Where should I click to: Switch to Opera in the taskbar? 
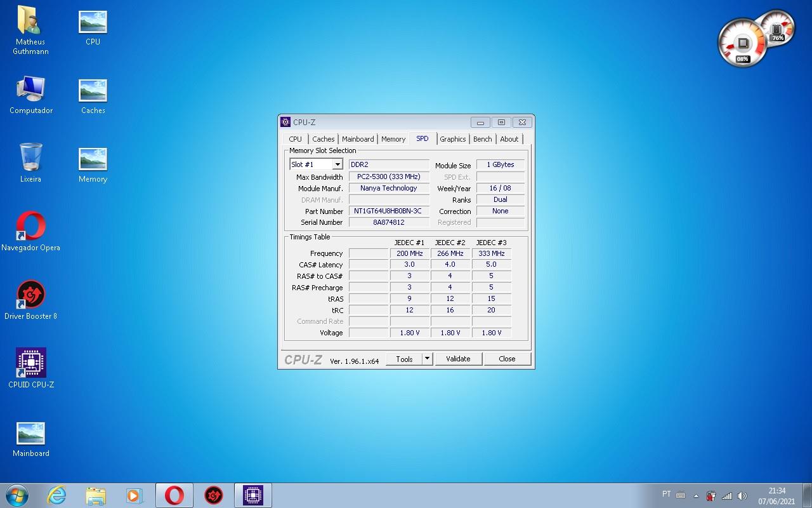click(174, 495)
